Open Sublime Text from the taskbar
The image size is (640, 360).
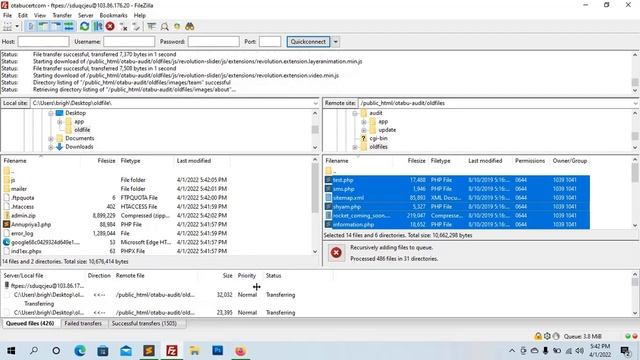pos(149,351)
